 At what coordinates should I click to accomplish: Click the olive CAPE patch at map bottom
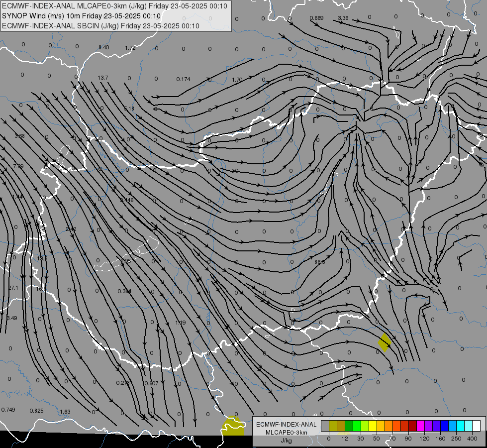point(233,426)
